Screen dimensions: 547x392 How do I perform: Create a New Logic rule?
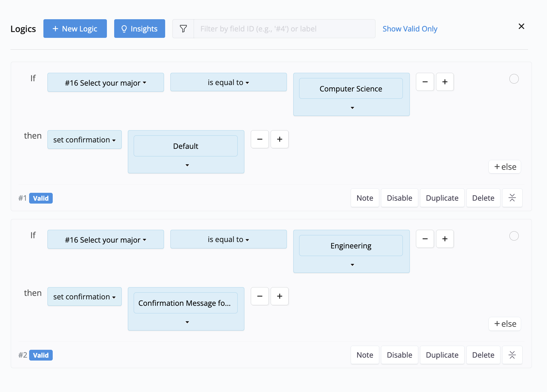tap(75, 29)
